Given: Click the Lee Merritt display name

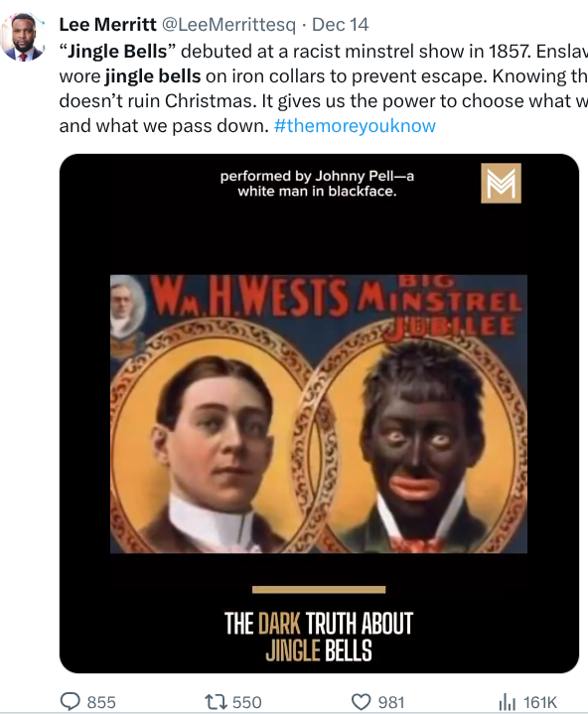Looking at the screenshot, I should click(x=108, y=25).
